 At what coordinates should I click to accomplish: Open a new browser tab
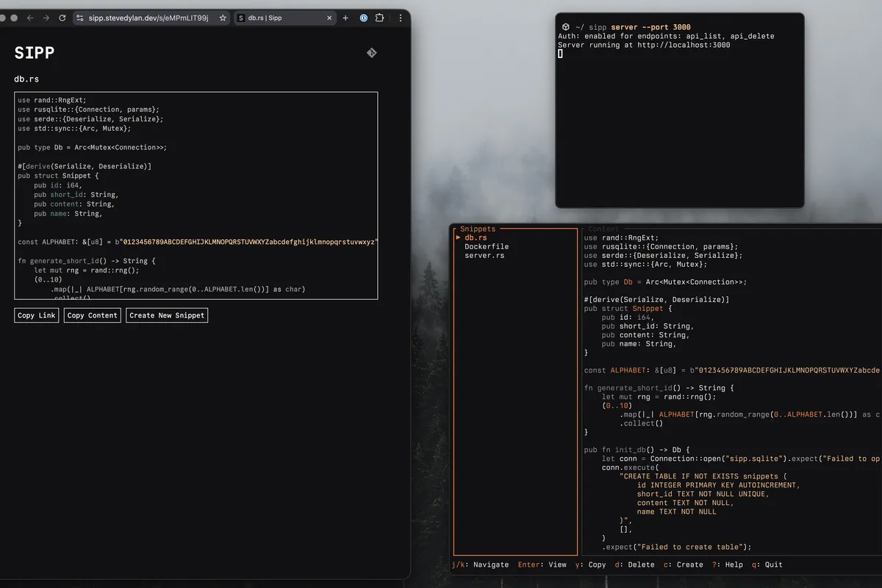pyautogui.click(x=345, y=18)
